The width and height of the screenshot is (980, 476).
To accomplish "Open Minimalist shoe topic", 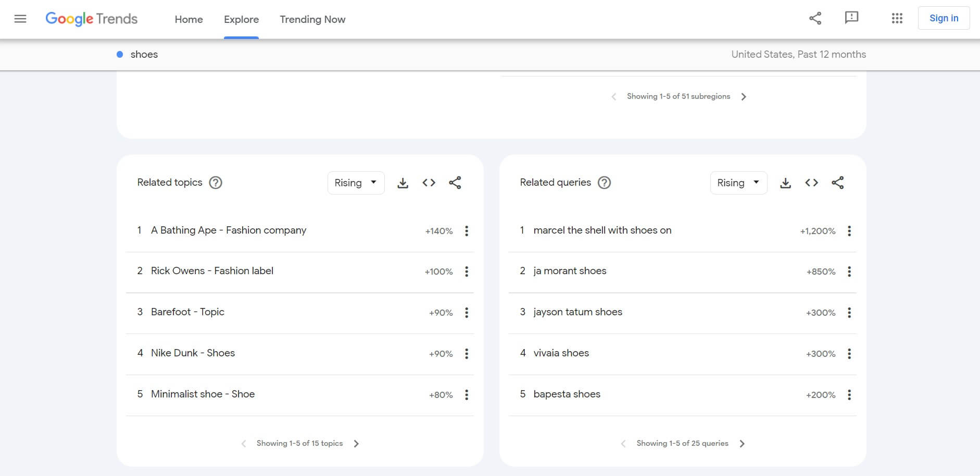I will (x=203, y=394).
